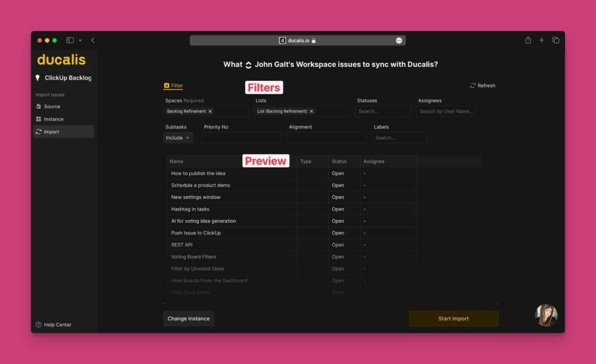Select Instance in the sidebar
This screenshot has height=364, width=596.
54,119
